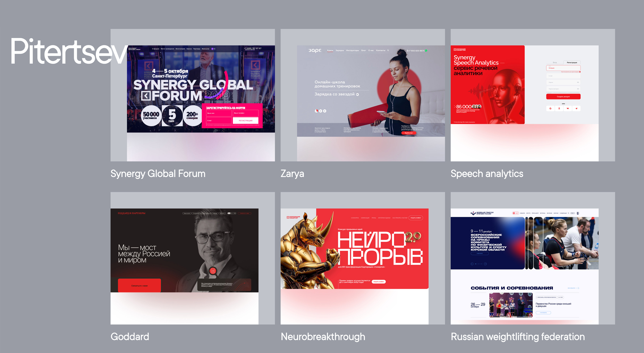644x353 pixels.
Task: Tick the Synergy Forum form consent checkbox
Action: pyautogui.click(x=207, y=125)
